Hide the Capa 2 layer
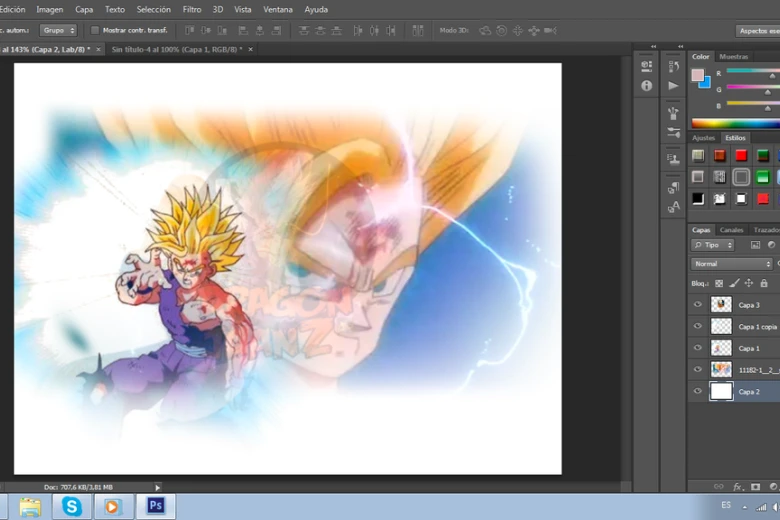This screenshot has width=780, height=520. (x=697, y=392)
